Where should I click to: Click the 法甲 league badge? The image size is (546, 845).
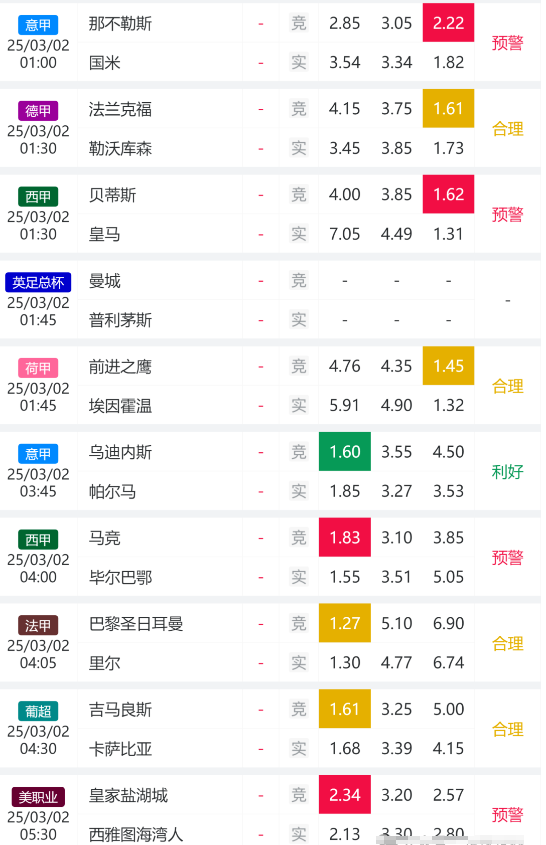coord(38,625)
